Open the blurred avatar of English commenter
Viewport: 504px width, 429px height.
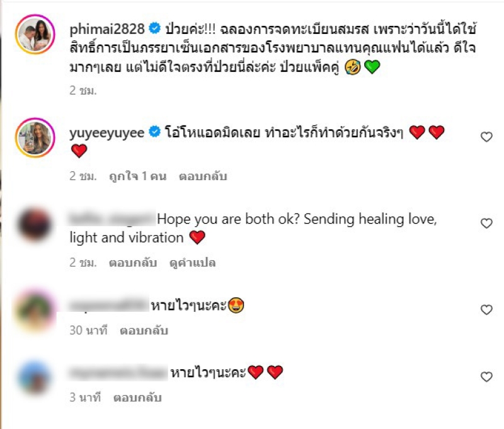(x=35, y=224)
